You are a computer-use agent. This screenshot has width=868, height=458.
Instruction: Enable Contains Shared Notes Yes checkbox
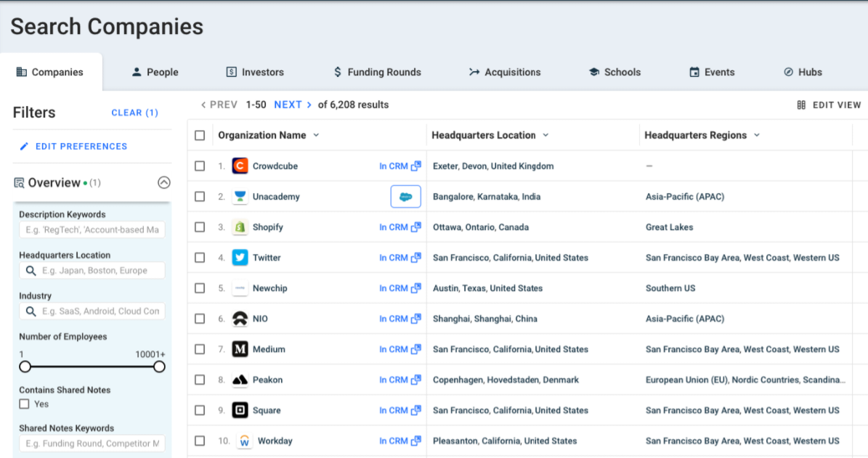[x=25, y=404]
